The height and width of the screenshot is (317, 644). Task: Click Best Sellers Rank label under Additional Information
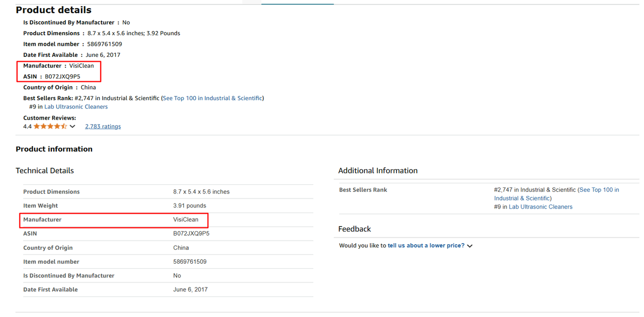click(363, 190)
